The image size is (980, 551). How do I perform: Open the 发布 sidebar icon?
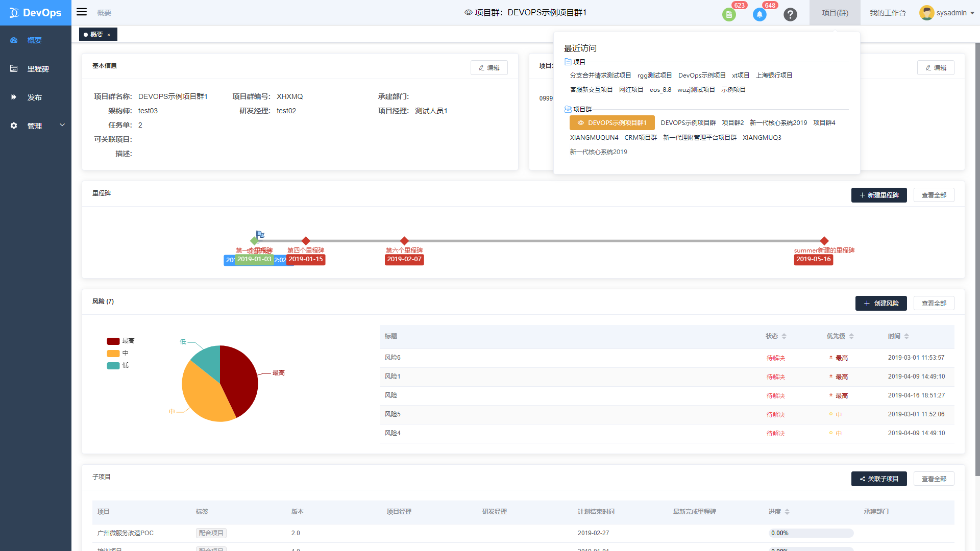point(14,97)
